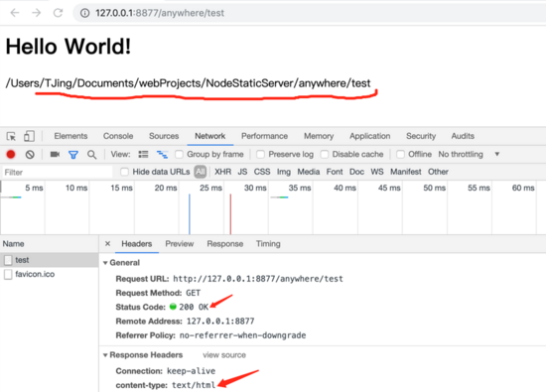Filter requests by XHR
Viewport: 546px width, 392px height.
click(x=222, y=172)
